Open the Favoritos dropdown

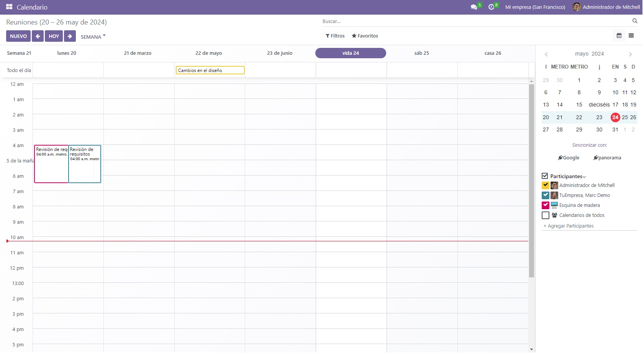[x=365, y=36]
